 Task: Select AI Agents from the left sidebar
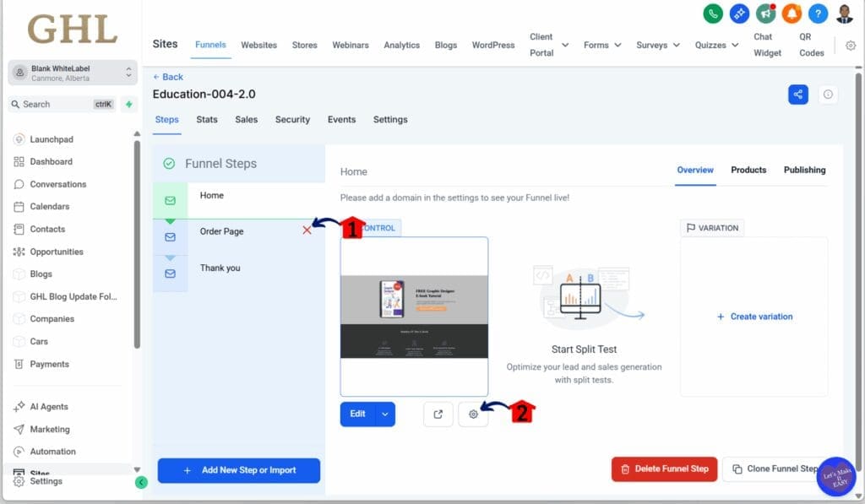click(52, 406)
